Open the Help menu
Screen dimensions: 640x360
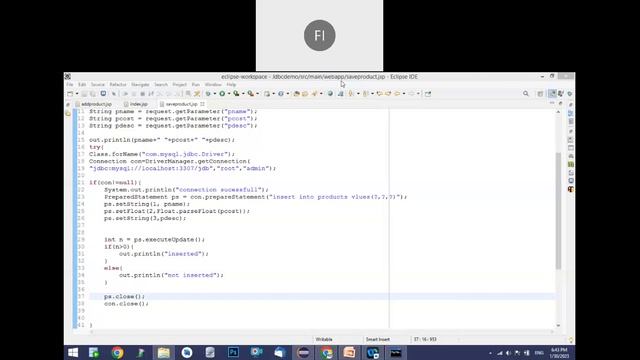[x=231, y=84]
